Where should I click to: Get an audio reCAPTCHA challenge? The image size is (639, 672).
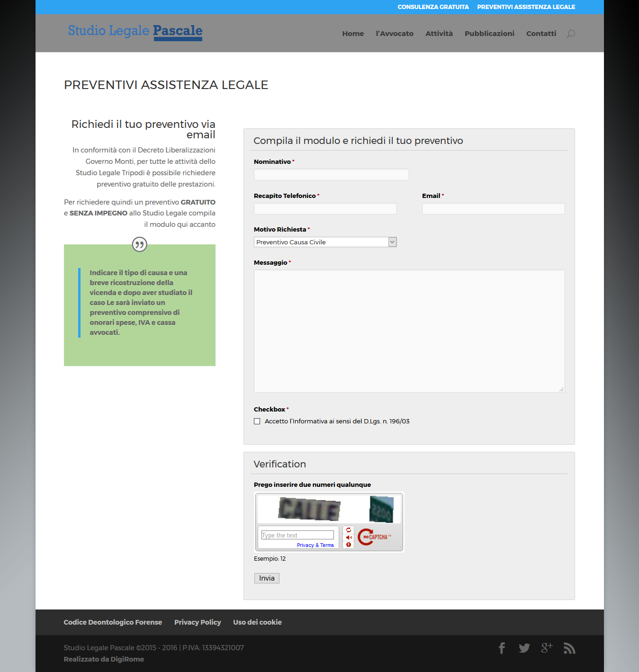point(349,538)
